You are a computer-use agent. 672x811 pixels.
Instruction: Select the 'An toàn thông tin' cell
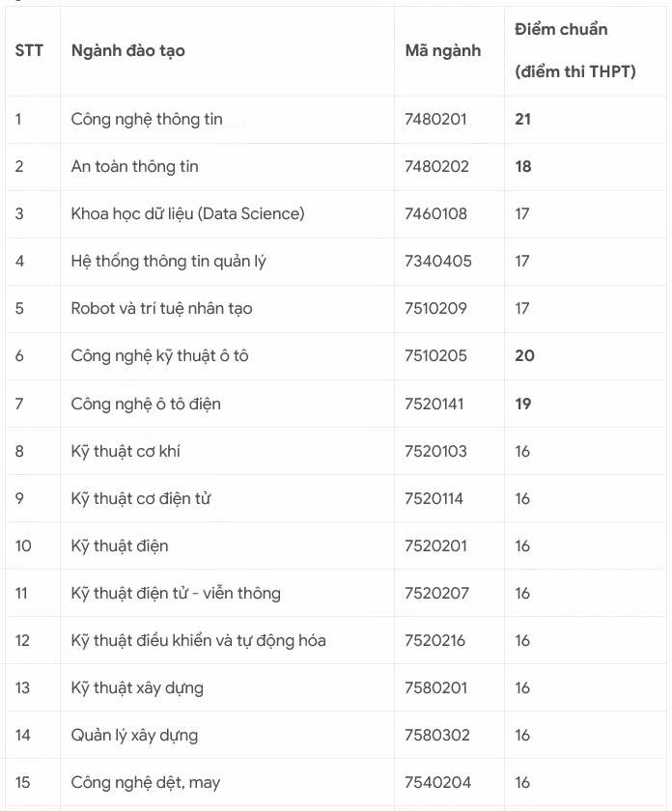pyautogui.click(x=134, y=167)
